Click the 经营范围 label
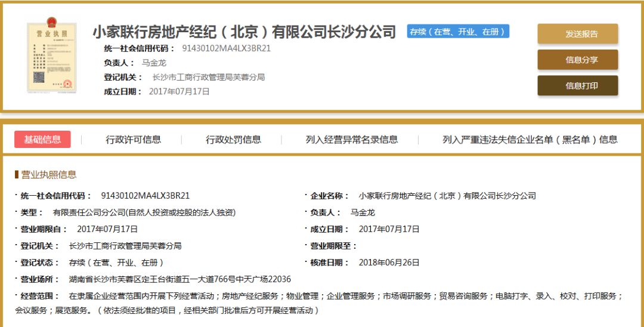The width and height of the screenshot is (644, 327). pyautogui.click(x=40, y=296)
